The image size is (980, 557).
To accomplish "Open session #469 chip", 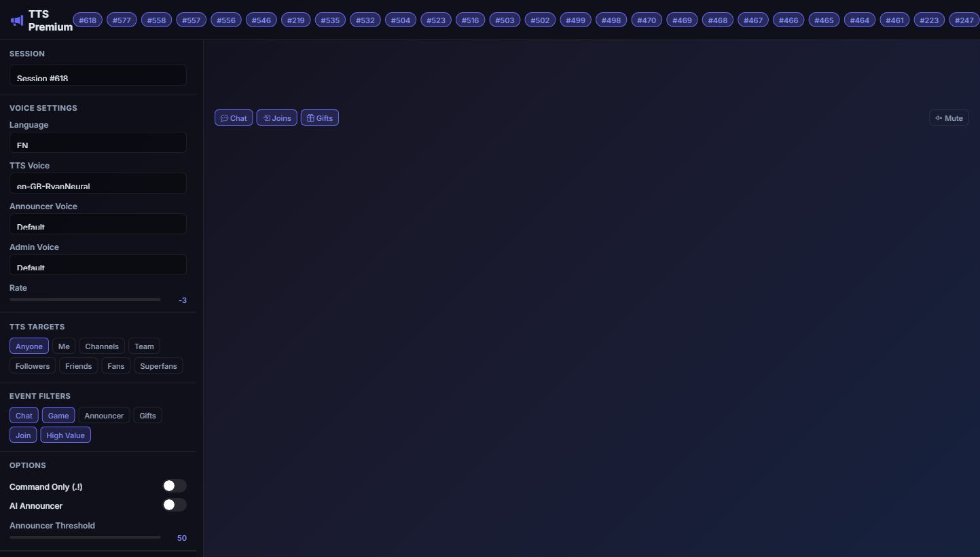I will pyautogui.click(x=682, y=20).
